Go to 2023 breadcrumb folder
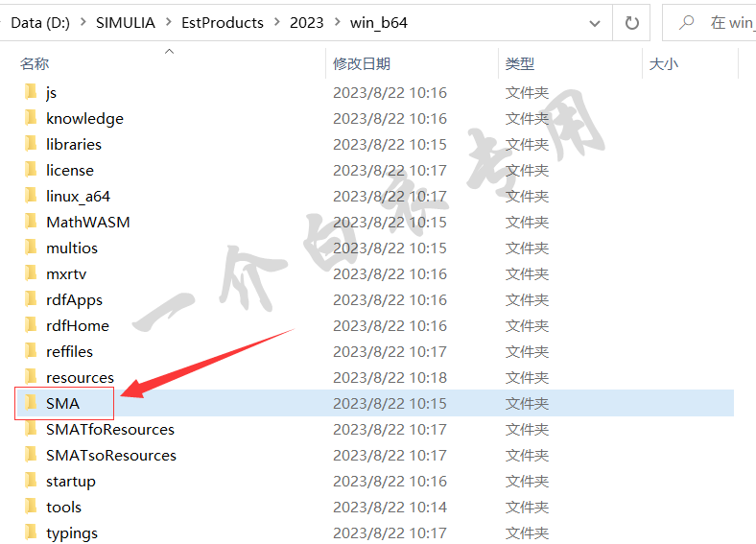This screenshot has height=544, width=756. tap(307, 23)
